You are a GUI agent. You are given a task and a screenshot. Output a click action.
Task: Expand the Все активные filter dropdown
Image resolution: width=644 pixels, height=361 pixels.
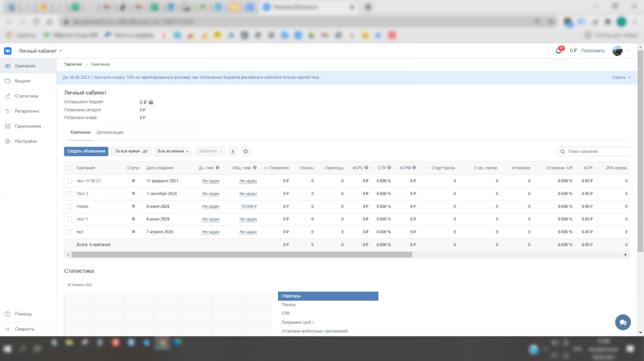pos(173,151)
